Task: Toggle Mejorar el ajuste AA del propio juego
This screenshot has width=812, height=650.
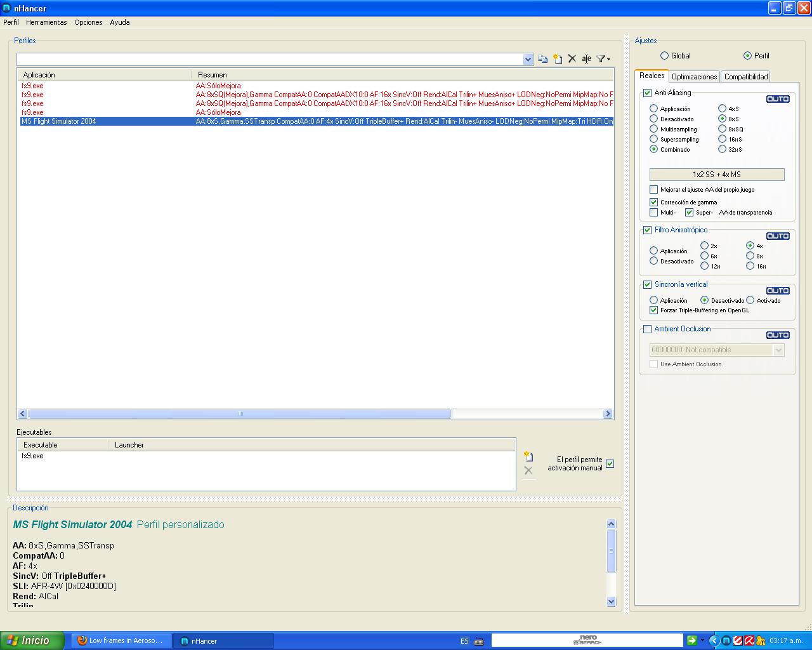Action: pyautogui.click(x=653, y=189)
